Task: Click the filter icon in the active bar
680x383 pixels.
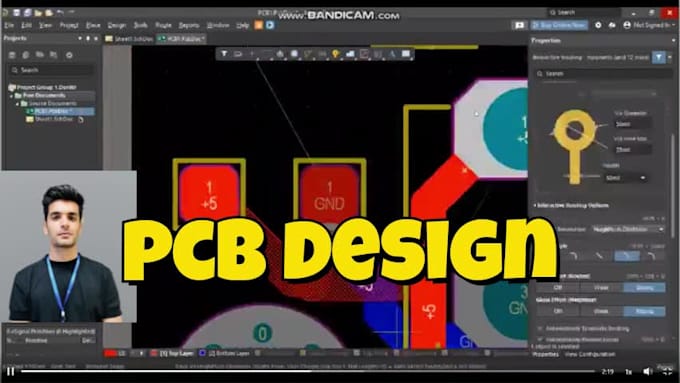Action: tap(224, 54)
